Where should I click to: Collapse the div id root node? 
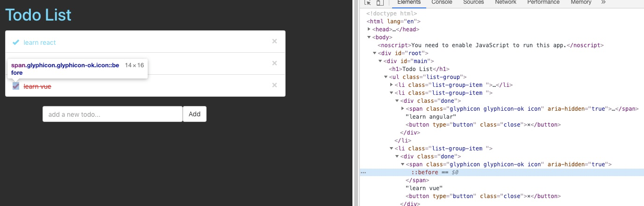pos(375,53)
